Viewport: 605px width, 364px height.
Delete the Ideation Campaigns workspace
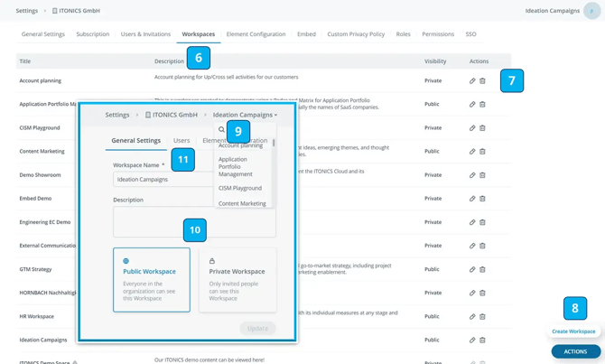pyautogui.click(x=482, y=340)
